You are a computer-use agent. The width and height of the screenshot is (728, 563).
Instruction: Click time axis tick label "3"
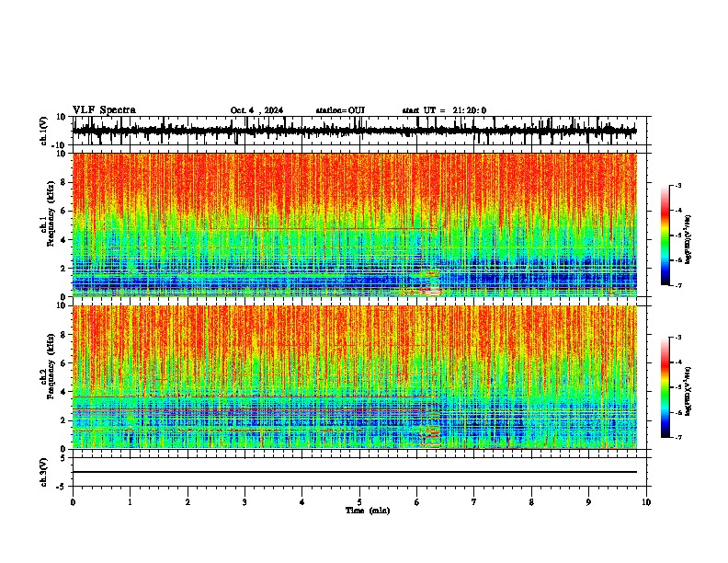pyautogui.click(x=245, y=502)
